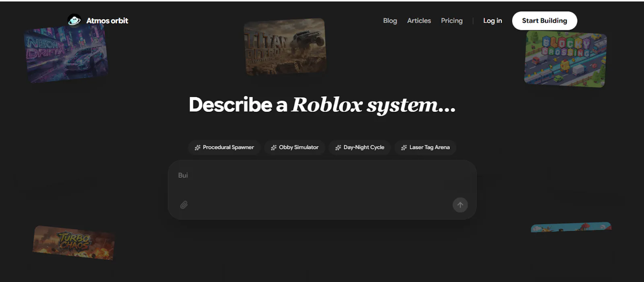644x282 pixels.
Task: Open the Blocky Crossing game thumbnail
Action: [x=566, y=59]
